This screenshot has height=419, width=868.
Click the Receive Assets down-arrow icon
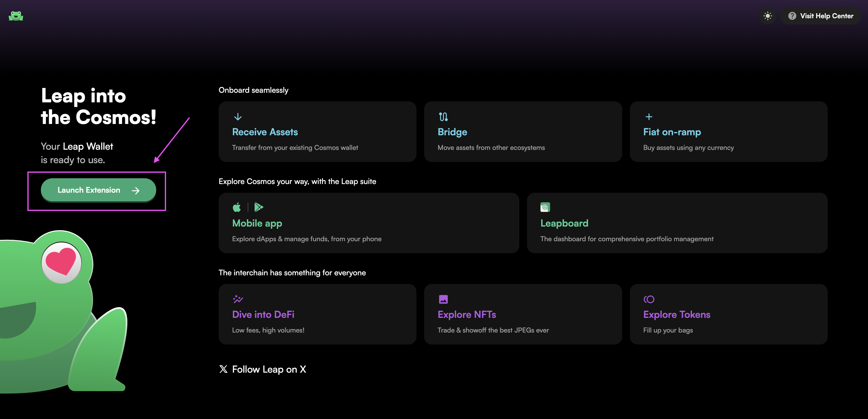[x=238, y=117]
